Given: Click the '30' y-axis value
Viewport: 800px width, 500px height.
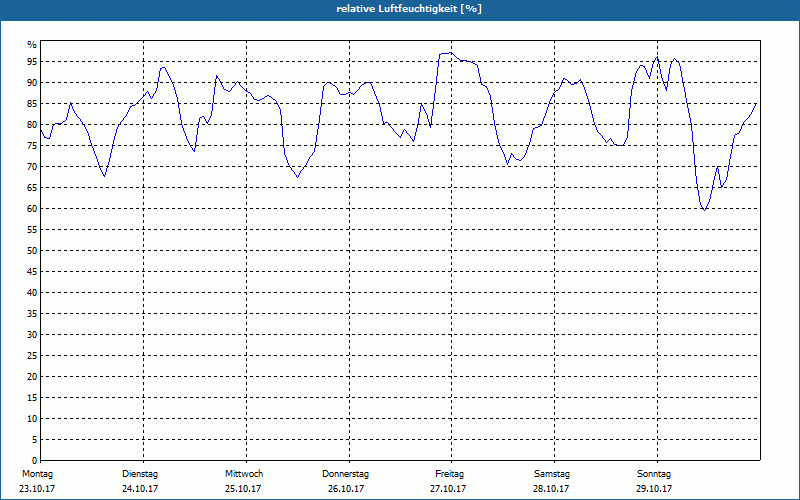Looking at the screenshot, I should pos(32,335).
